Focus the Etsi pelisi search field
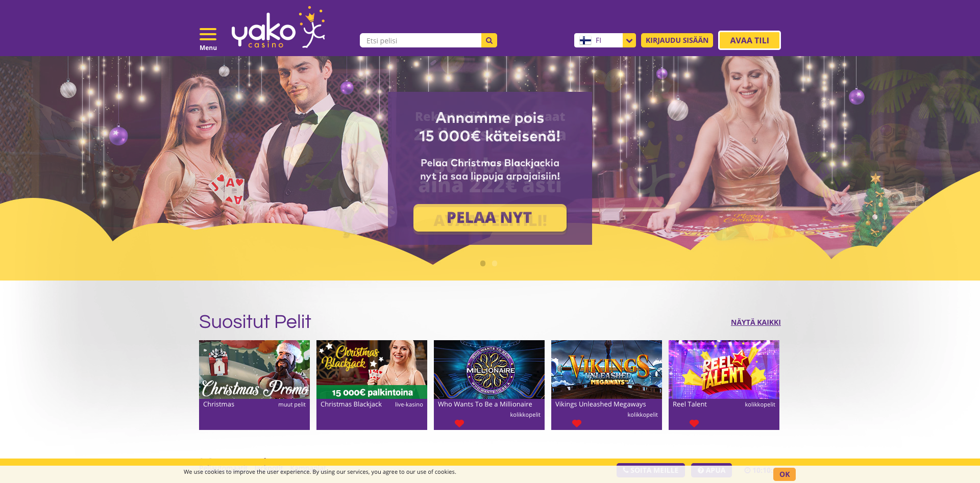The image size is (980, 483). click(x=421, y=40)
